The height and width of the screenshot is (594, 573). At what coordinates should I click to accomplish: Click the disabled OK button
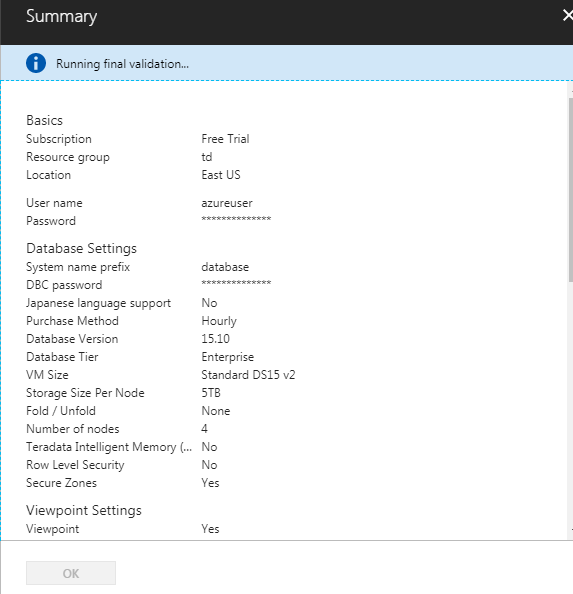pyautogui.click(x=71, y=573)
